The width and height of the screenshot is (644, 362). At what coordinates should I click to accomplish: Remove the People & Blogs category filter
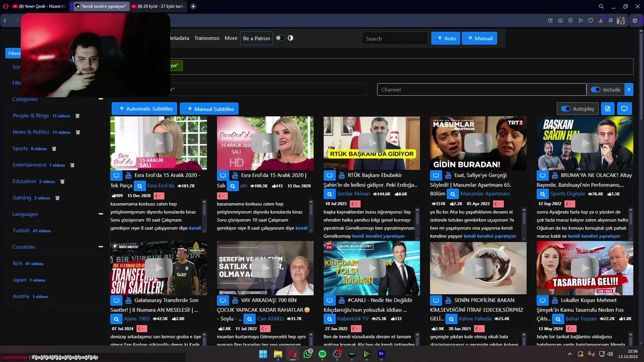[77, 116]
